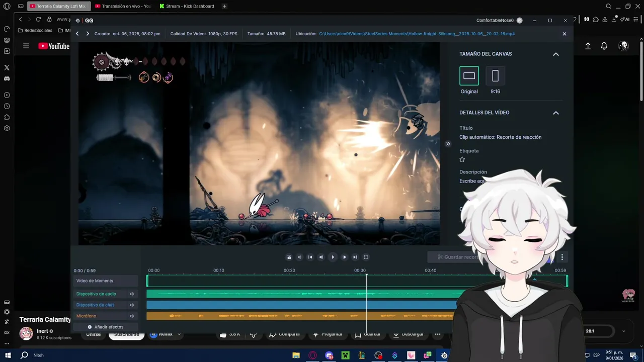The image size is (644, 362).
Task: Play the Silksong clip
Action: coord(333,257)
